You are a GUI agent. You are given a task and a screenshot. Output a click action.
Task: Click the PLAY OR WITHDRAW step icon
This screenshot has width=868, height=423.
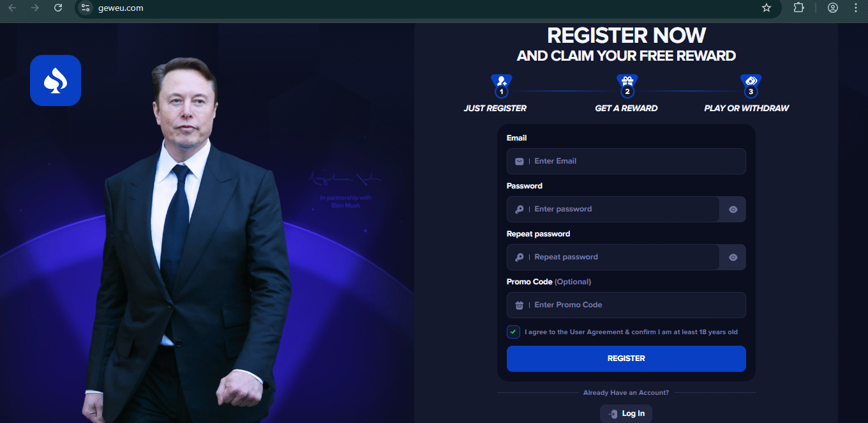(751, 81)
